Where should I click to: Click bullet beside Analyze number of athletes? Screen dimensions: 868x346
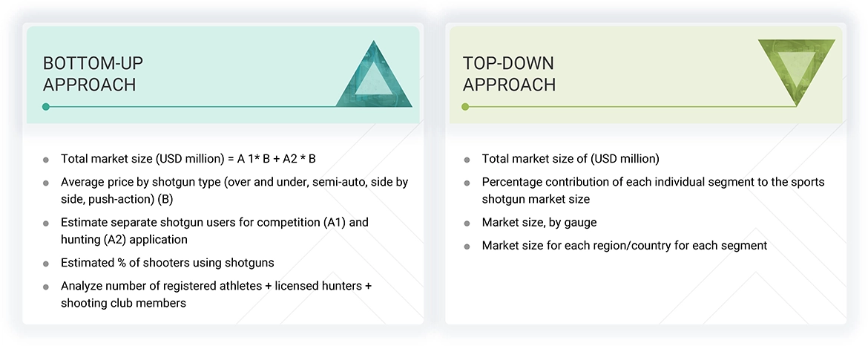coord(46,287)
